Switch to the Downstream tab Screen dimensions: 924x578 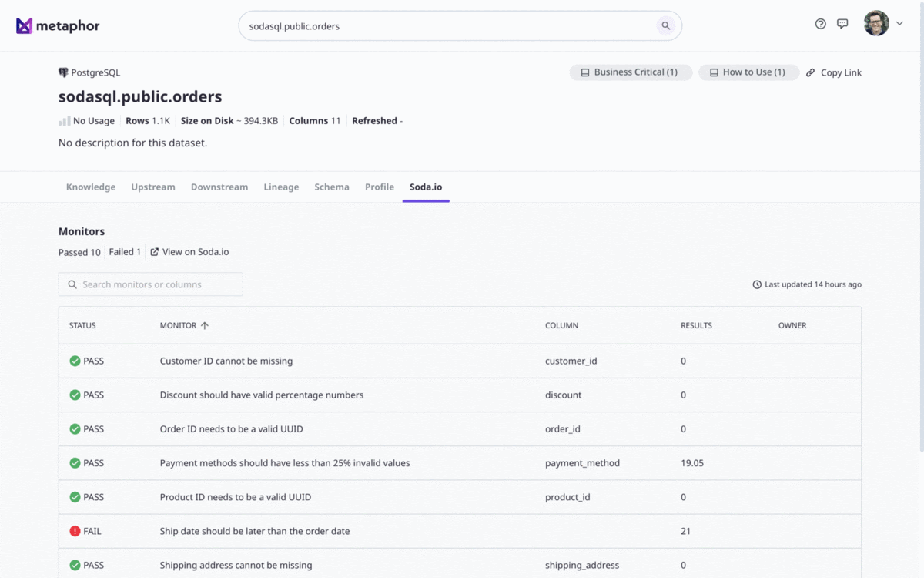(219, 187)
